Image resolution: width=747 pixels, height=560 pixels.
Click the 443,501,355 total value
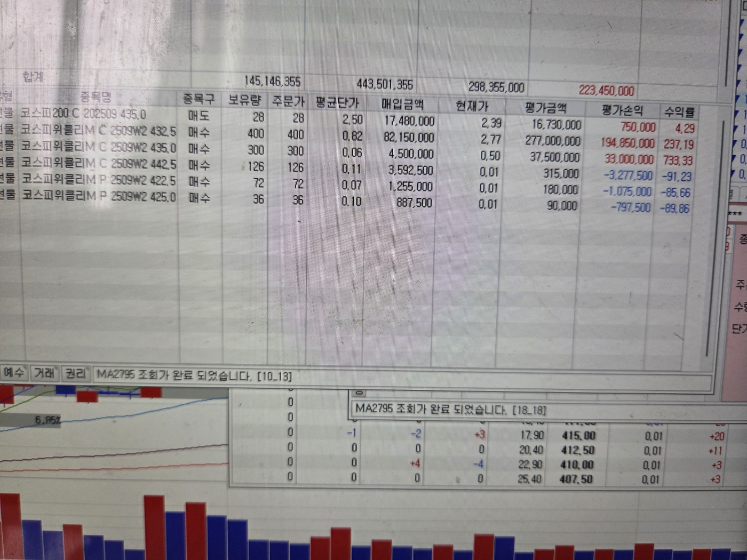tap(385, 84)
